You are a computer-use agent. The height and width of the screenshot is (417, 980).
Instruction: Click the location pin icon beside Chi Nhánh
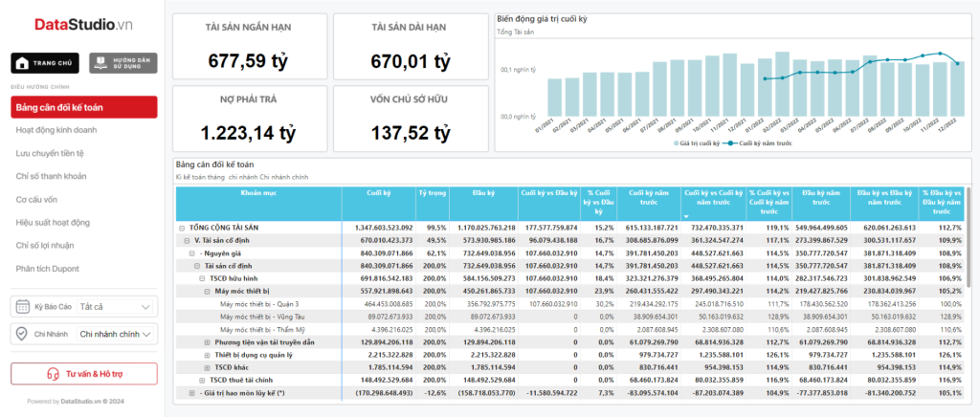click(22, 334)
